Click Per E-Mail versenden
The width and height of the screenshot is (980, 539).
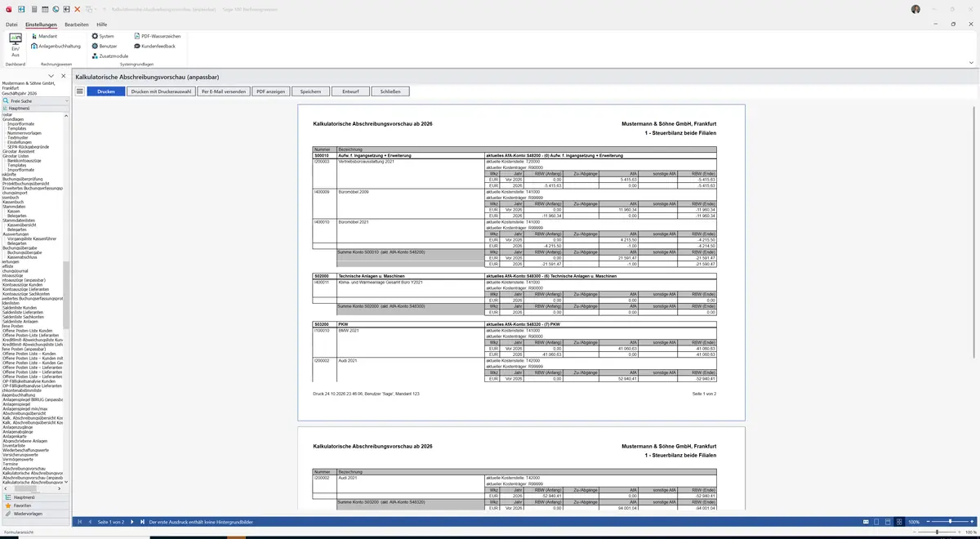point(224,91)
